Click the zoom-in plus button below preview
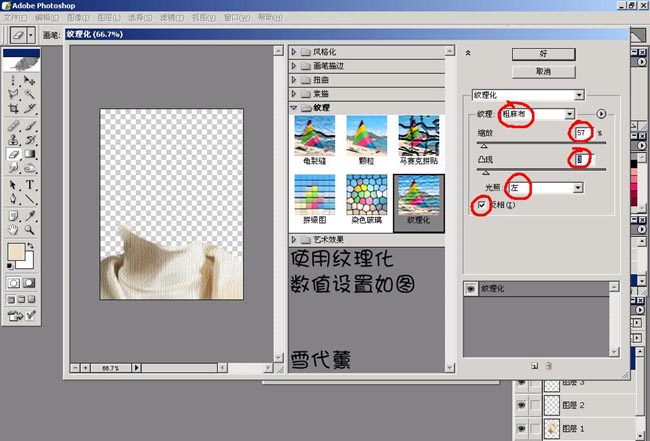This screenshot has width=650, height=441. [84, 368]
